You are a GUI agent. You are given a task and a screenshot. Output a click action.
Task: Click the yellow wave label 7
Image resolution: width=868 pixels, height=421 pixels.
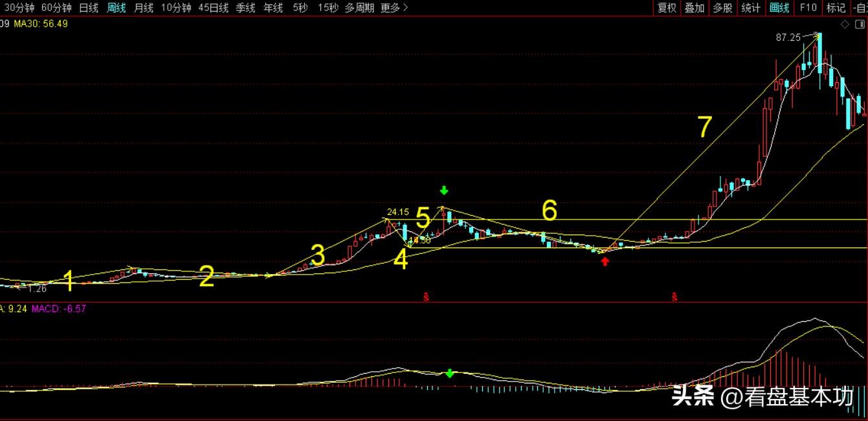[706, 127]
